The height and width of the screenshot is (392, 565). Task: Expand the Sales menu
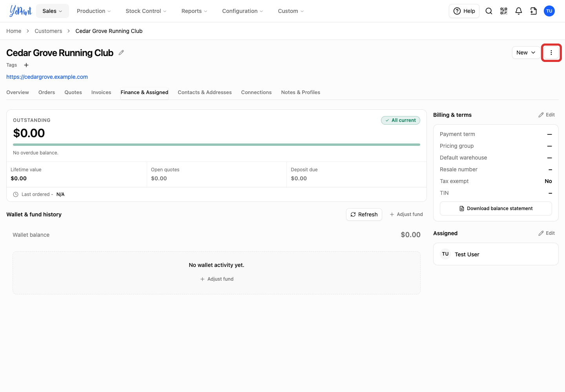coord(53,11)
